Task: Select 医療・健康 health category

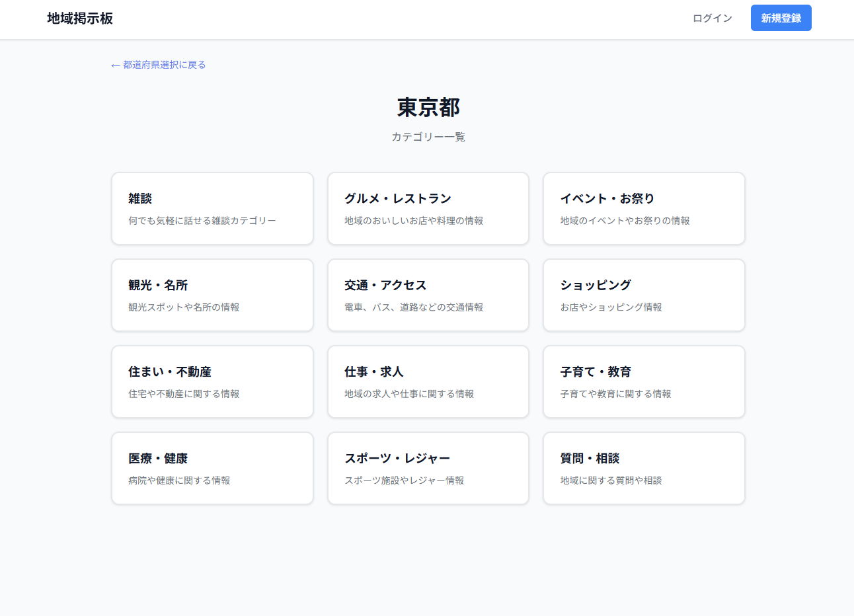Action: click(x=212, y=468)
